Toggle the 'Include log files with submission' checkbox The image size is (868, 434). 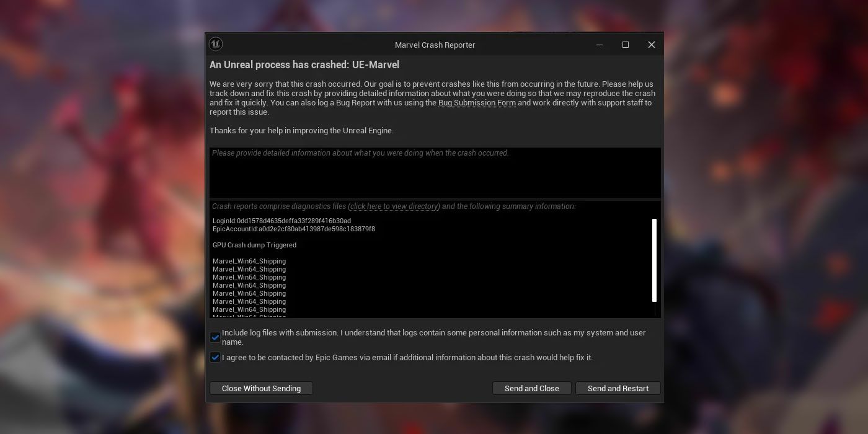click(x=215, y=337)
